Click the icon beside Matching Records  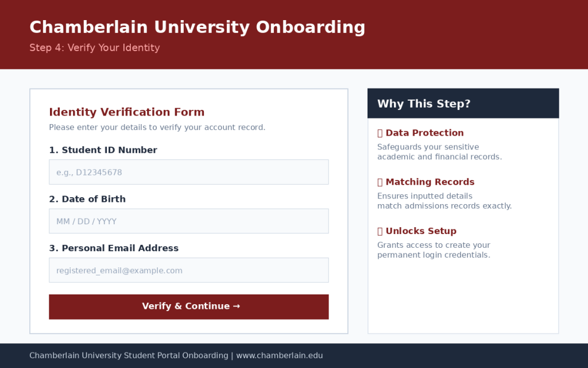pyautogui.click(x=380, y=182)
